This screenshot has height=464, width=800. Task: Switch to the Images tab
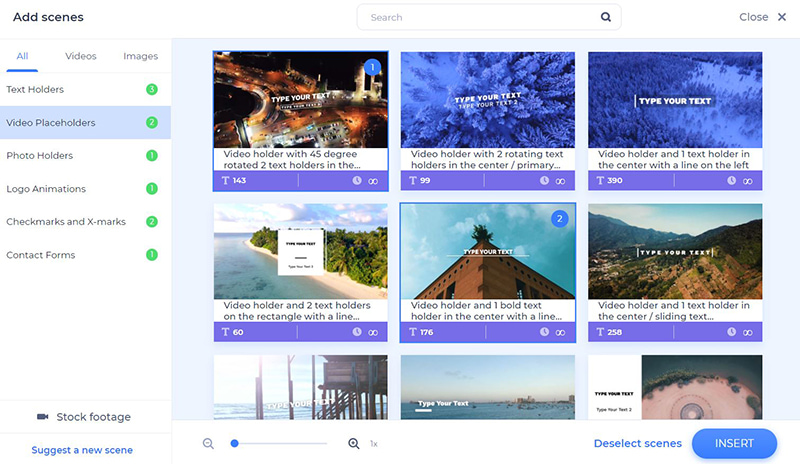coord(140,56)
